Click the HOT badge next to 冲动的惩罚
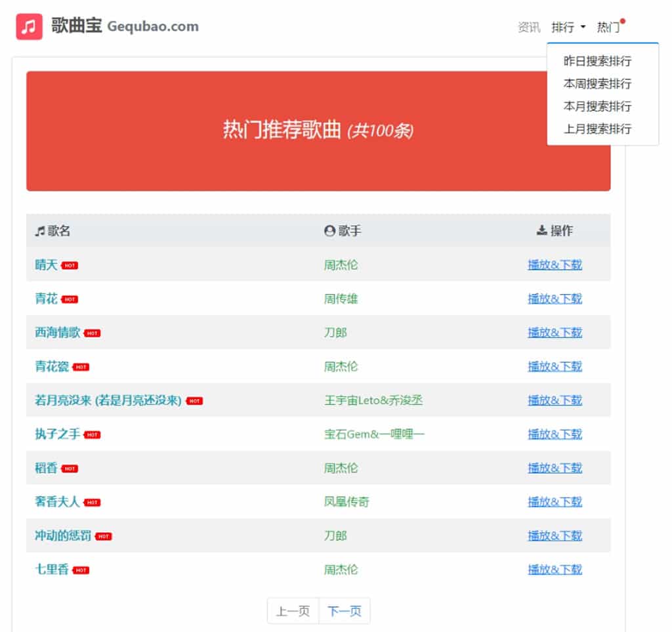This screenshot has height=632, width=672. coord(103,536)
